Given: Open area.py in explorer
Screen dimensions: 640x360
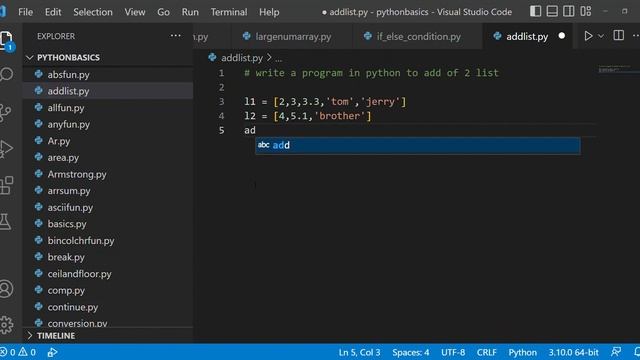Looking at the screenshot, I should tap(108, 158).
